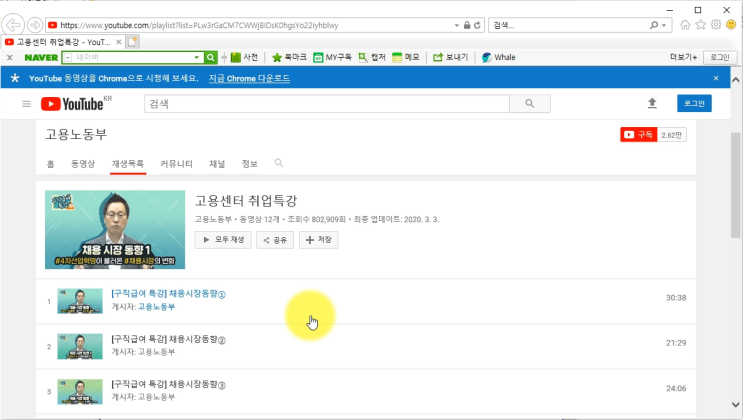Click the thumbnail of video number 3
743x420 pixels.
[80, 392]
